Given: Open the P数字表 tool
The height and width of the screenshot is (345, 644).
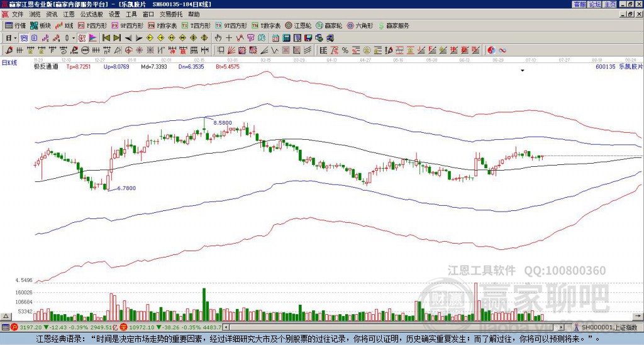Looking at the screenshot, I should point(162,25).
